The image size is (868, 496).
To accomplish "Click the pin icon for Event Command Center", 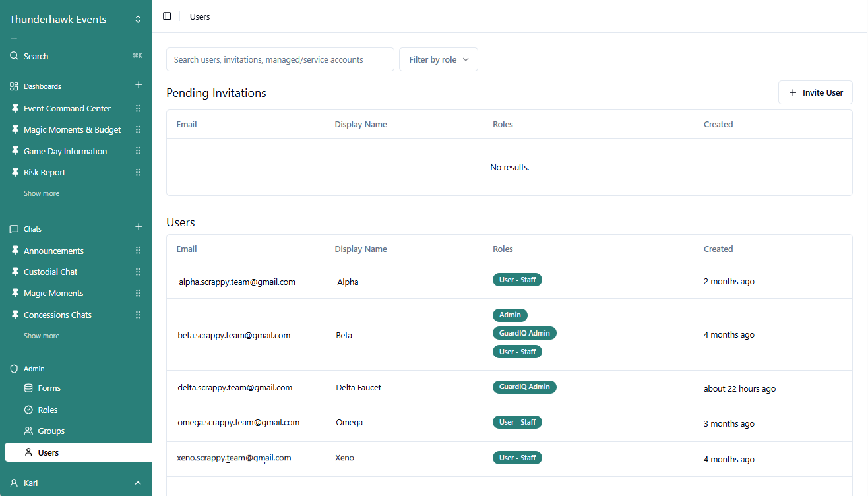I will tap(15, 109).
